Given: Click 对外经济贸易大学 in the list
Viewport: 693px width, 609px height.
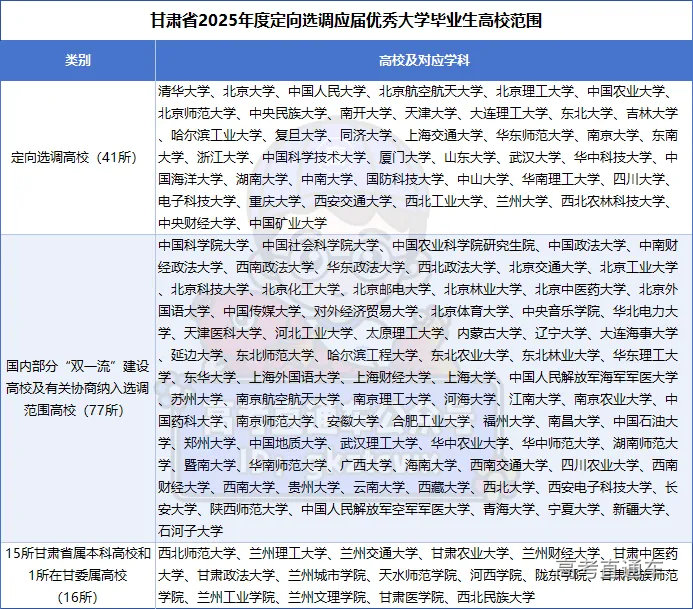Looking at the screenshot, I should pyautogui.click(x=366, y=311).
